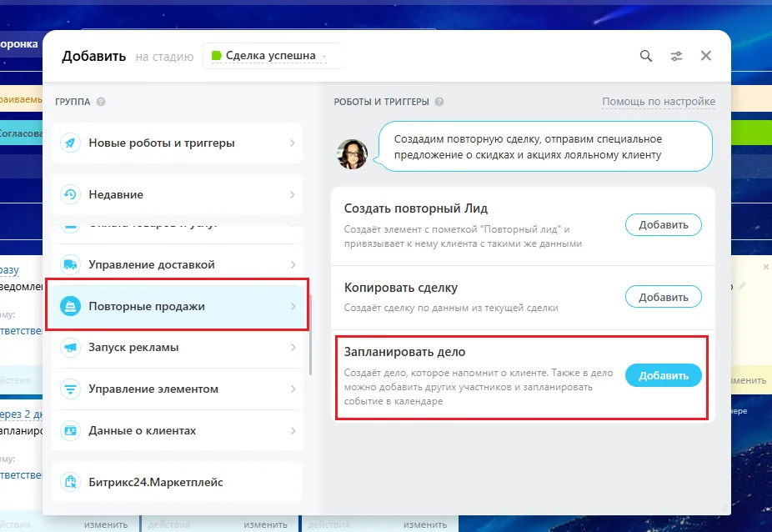Click the clock icon beside Недавние
The image size is (772, 532).
(x=70, y=194)
